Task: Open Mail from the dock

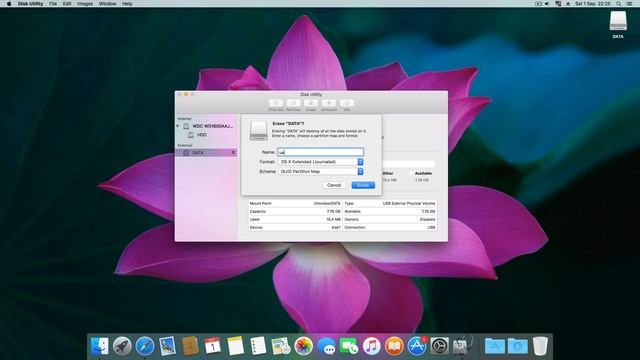Action: coord(167,346)
